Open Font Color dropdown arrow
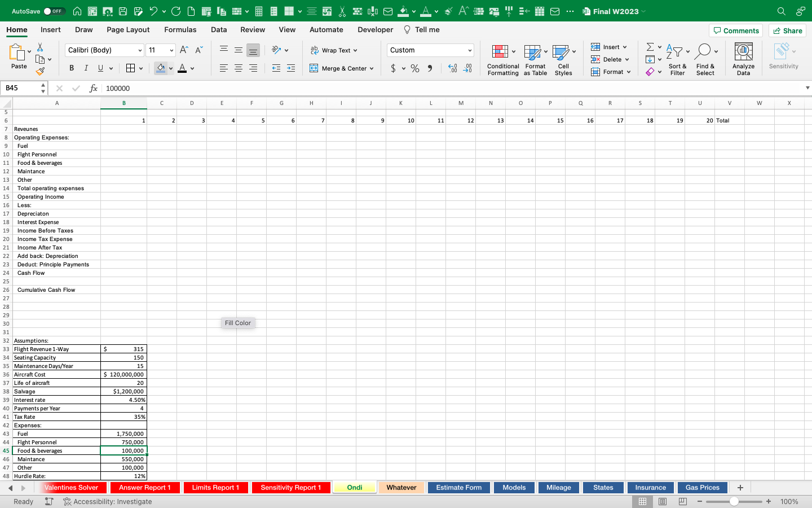Screen dimensions: 812x508 coord(192,68)
